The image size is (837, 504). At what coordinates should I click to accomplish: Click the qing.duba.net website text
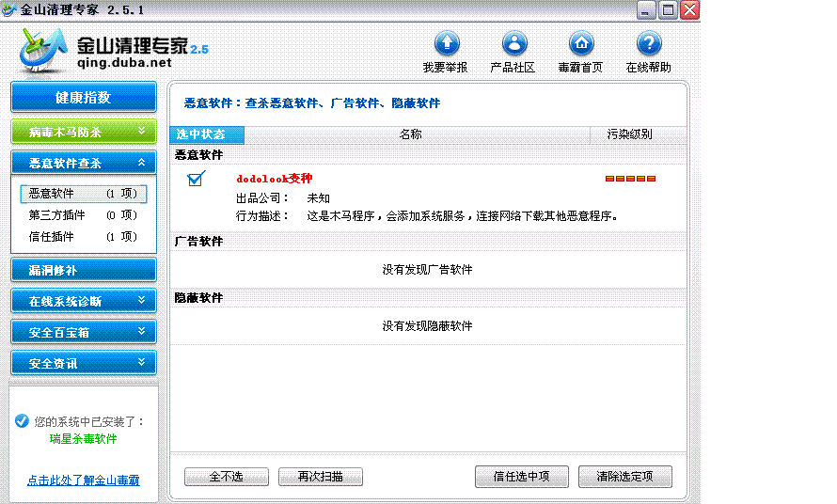click(124, 62)
